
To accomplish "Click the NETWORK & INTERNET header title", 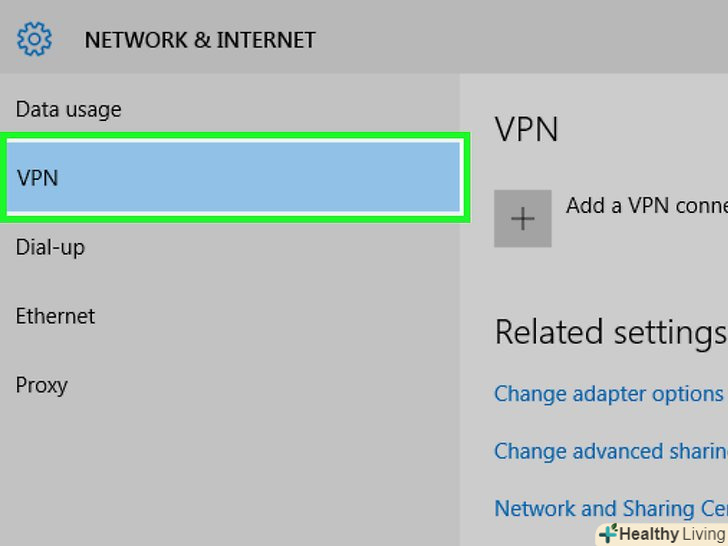I will point(200,40).
